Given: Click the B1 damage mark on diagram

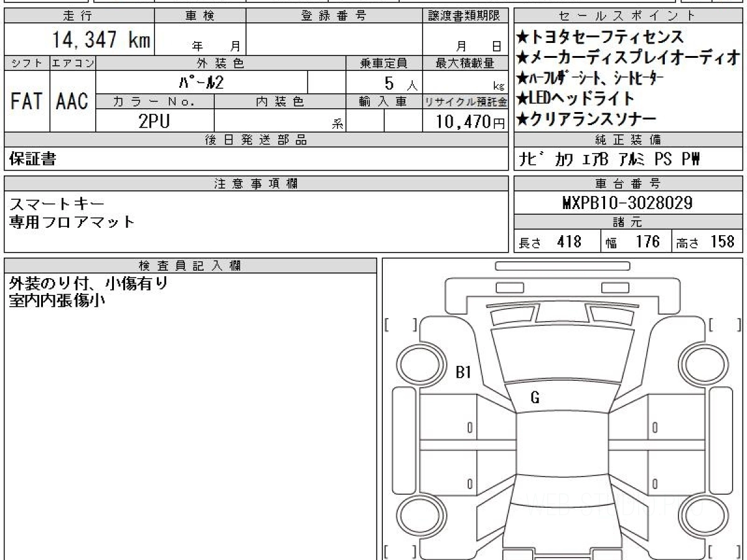Looking at the screenshot, I should tap(464, 373).
